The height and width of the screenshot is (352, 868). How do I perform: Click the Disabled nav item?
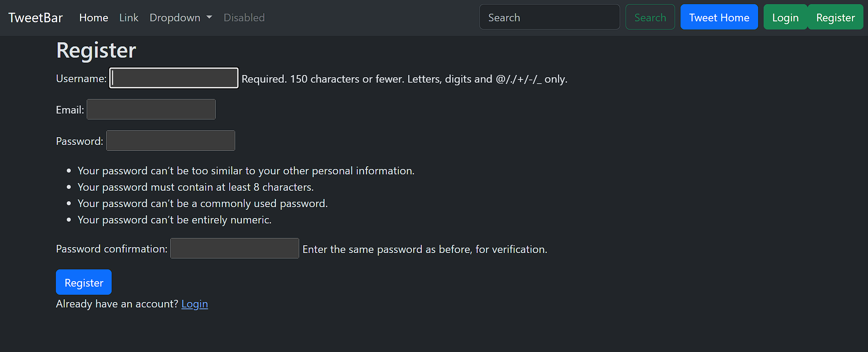244,18
